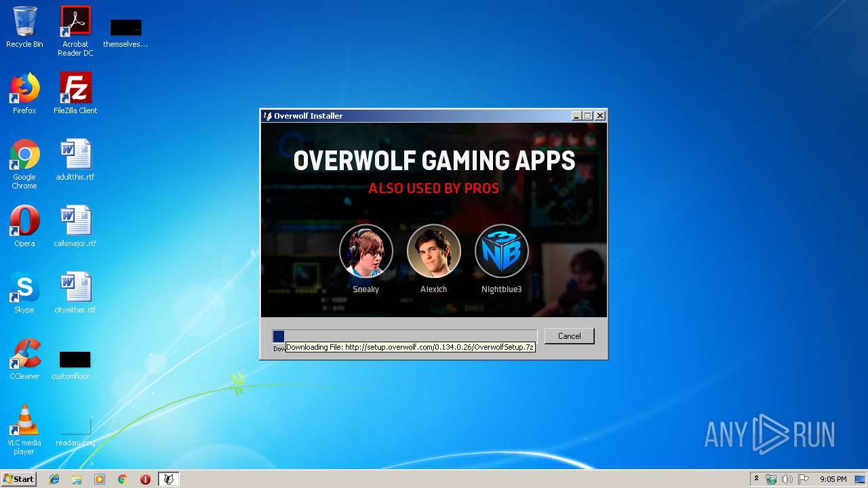The height and width of the screenshot is (488, 868).
Task: Click the Downloading File URL tooltip
Action: [x=410, y=347]
